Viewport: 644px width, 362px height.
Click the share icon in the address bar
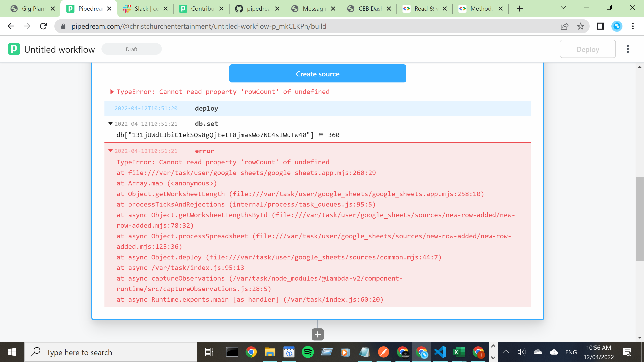pos(565,26)
